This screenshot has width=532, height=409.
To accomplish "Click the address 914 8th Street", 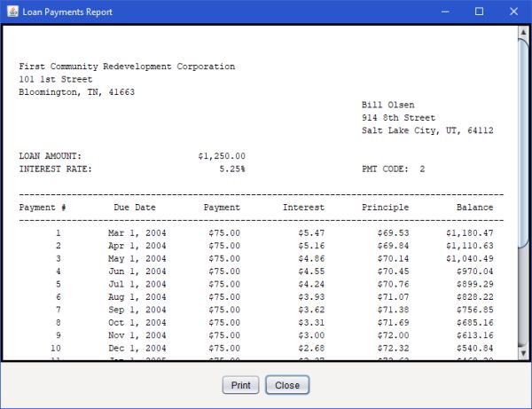I will pos(398,118).
